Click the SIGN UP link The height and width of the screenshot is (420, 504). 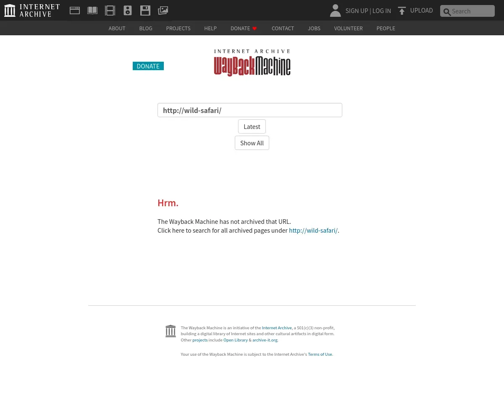coord(357,11)
